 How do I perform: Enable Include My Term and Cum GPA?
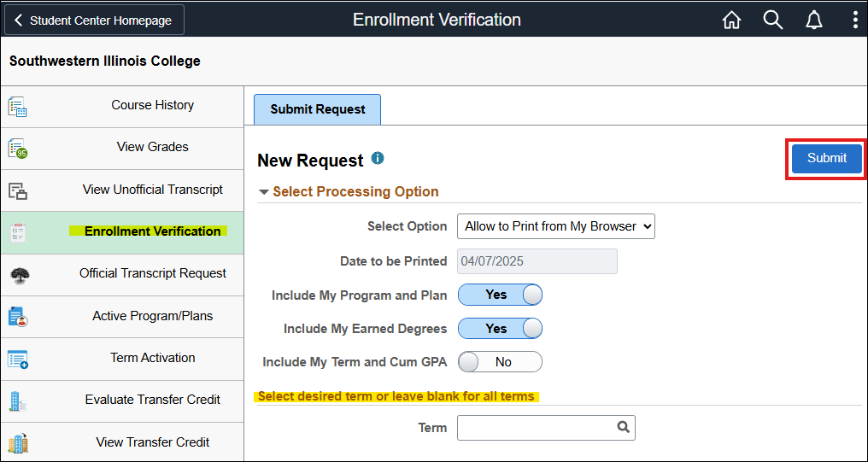click(500, 362)
